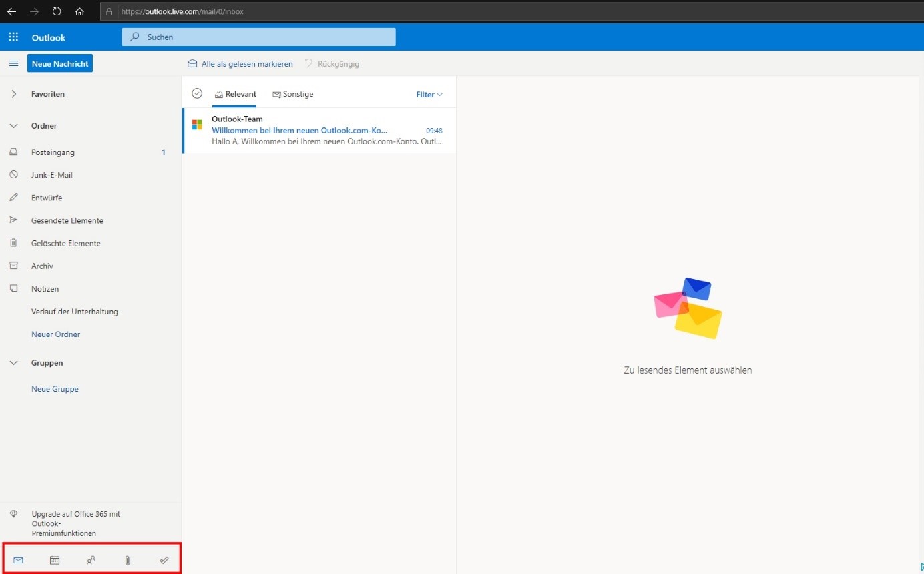Click the Neue Gruppe link
The image size is (924, 574).
click(55, 389)
